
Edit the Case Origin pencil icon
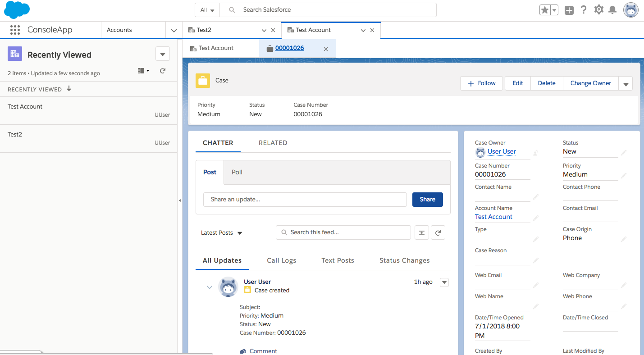click(x=624, y=239)
